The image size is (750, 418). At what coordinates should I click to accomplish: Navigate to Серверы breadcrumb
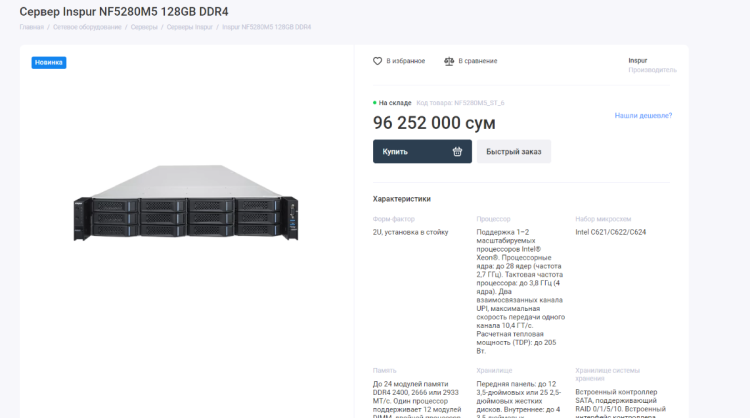(144, 27)
